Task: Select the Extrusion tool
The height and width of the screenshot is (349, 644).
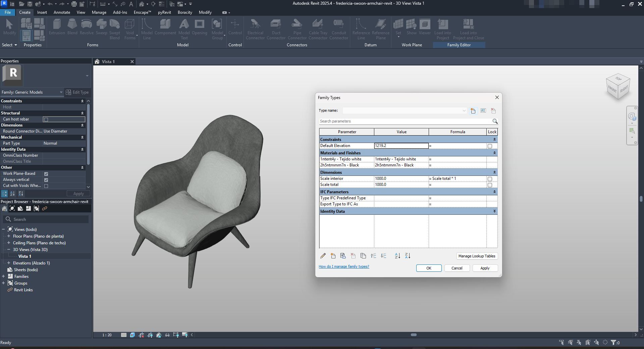Action: (57, 27)
